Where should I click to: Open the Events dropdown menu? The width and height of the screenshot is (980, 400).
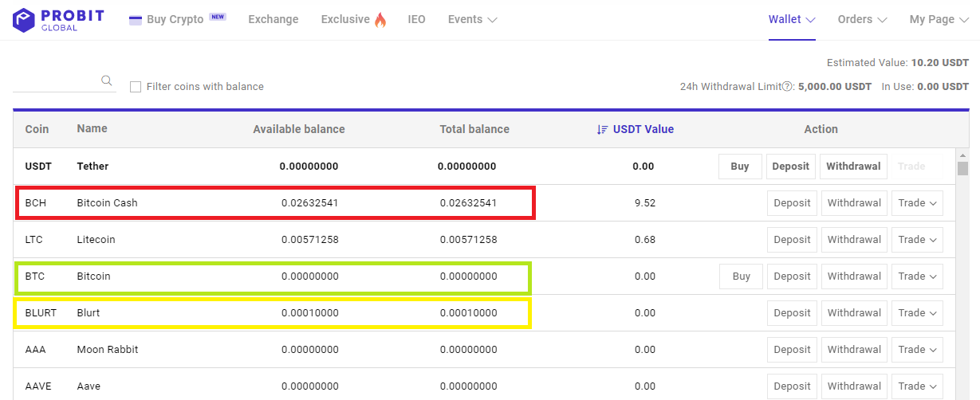point(473,20)
